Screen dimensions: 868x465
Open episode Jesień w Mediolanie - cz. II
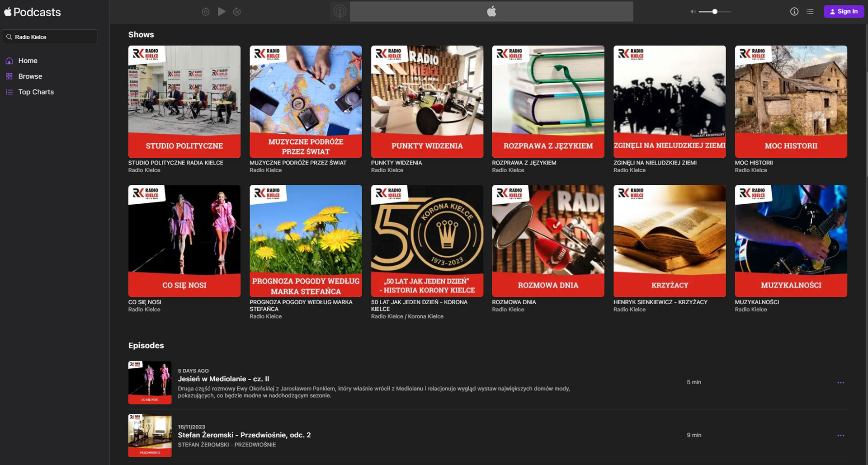click(x=223, y=379)
